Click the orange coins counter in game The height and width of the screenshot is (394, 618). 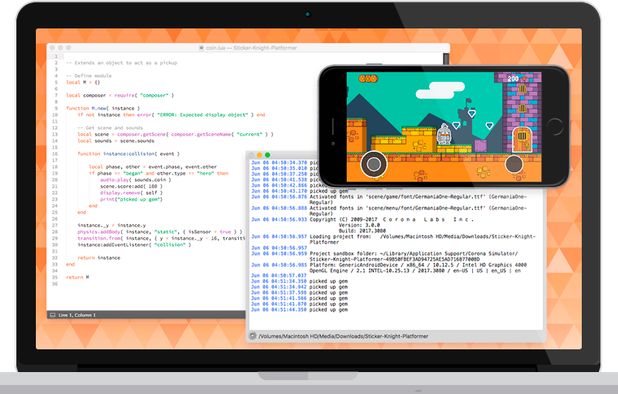[368, 79]
